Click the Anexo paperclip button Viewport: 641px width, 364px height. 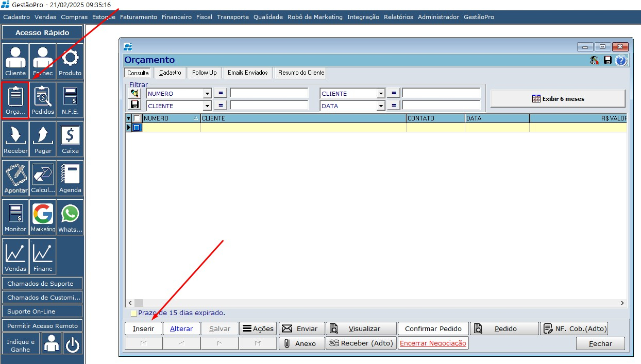click(x=302, y=343)
